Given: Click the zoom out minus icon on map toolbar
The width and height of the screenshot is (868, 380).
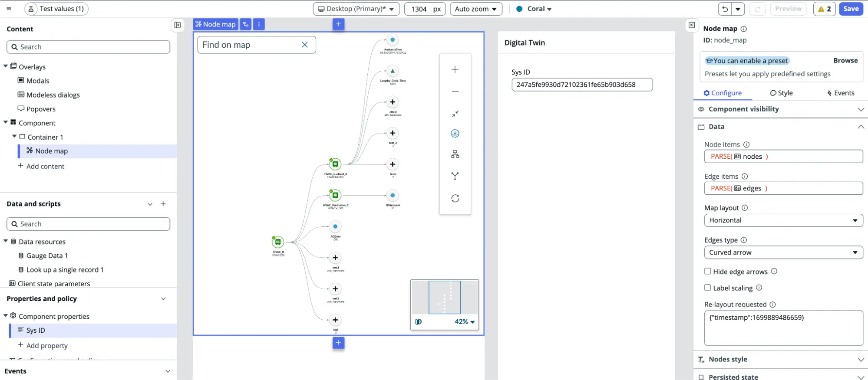Looking at the screenshot, I should click(x=455, y=92).
